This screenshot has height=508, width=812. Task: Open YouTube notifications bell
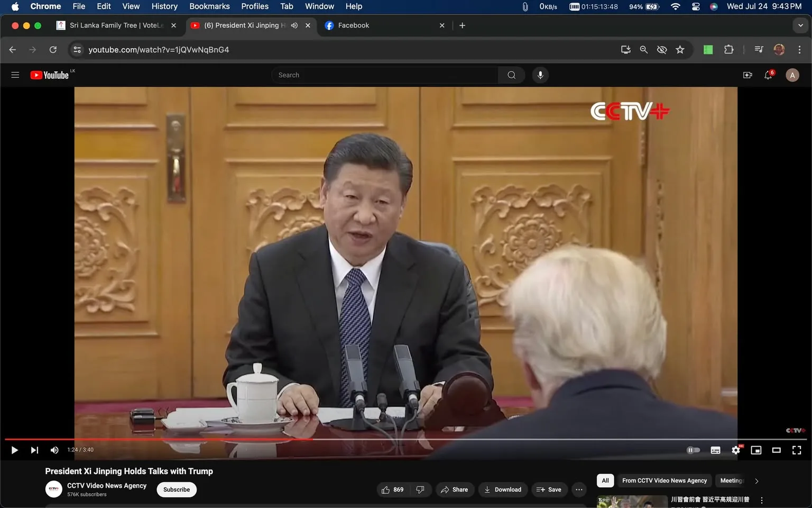(768, 75)
